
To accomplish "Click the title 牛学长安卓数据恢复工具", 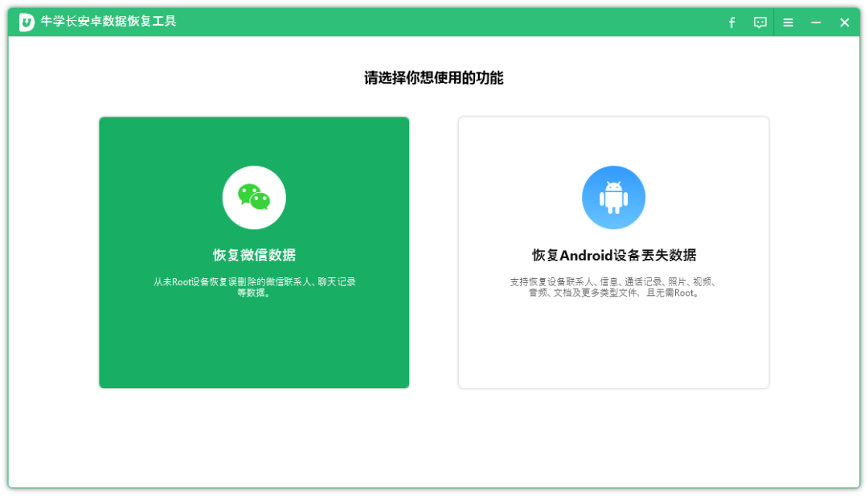I will coord(108,22).
